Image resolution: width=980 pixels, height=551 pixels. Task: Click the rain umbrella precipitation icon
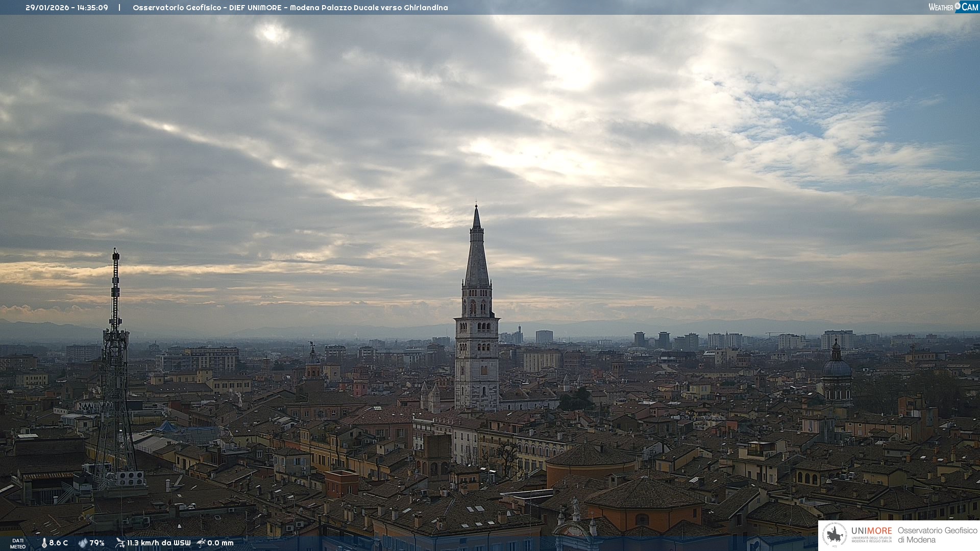[x=201, y=543]
